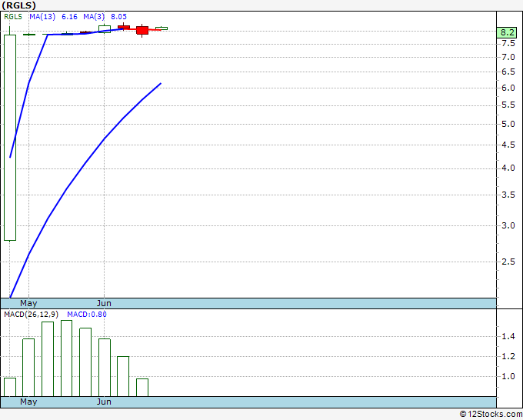Click Jun on the price chart axis
The image size is (523, 420).
tap(104, 303)
